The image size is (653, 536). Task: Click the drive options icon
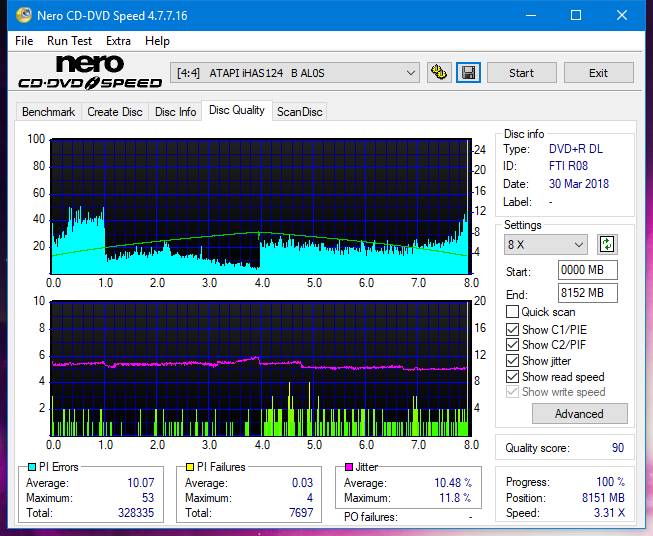(x=439, y=73)
